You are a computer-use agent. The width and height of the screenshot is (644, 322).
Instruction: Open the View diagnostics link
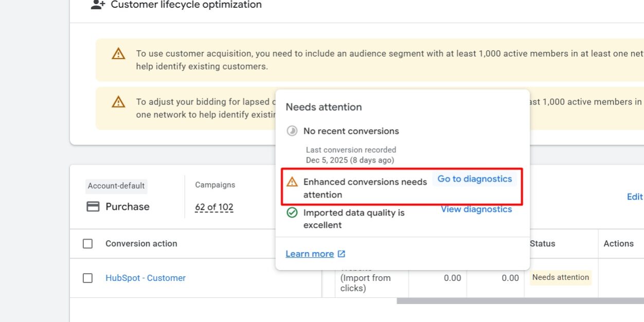tap(476, 209)
